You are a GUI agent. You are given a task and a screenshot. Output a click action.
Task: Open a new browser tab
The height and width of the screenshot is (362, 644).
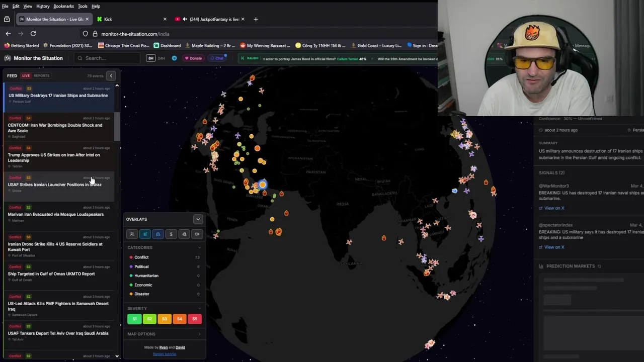[x=256, y=19]
